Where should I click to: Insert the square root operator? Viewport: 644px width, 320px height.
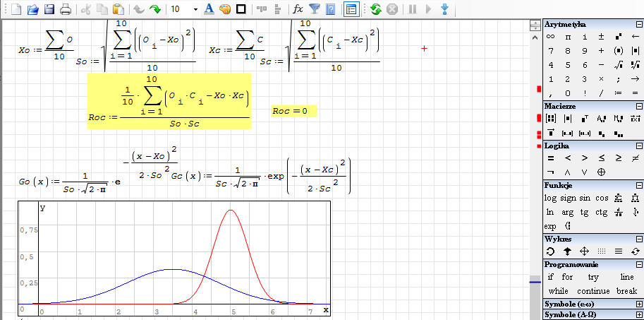618,65
